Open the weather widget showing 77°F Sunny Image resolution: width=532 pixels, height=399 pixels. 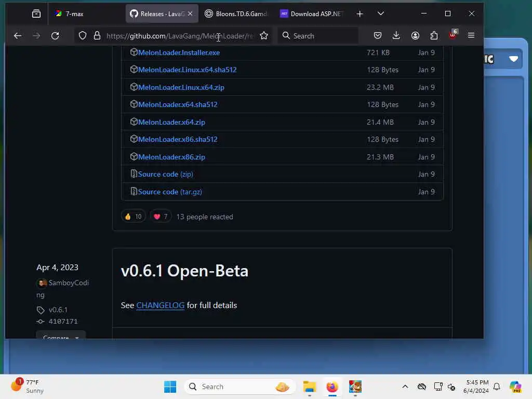[27, 387]
